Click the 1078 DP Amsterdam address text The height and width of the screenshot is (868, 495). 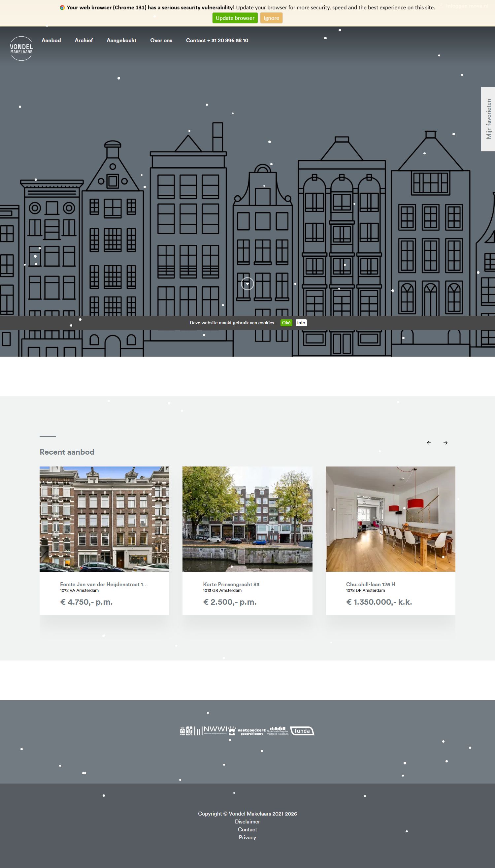(x=365, y=591)
